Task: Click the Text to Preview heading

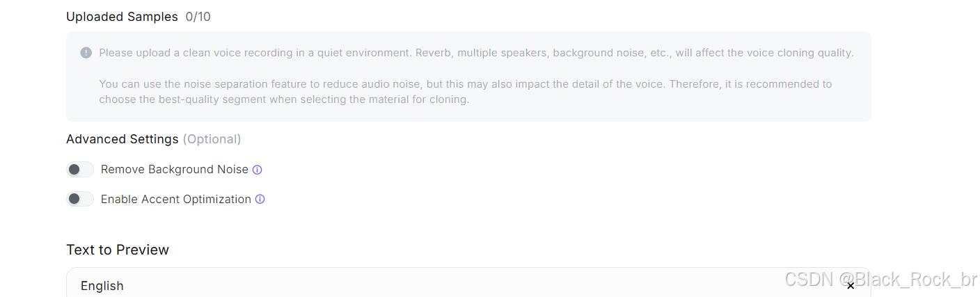Action: coord(118,250)
